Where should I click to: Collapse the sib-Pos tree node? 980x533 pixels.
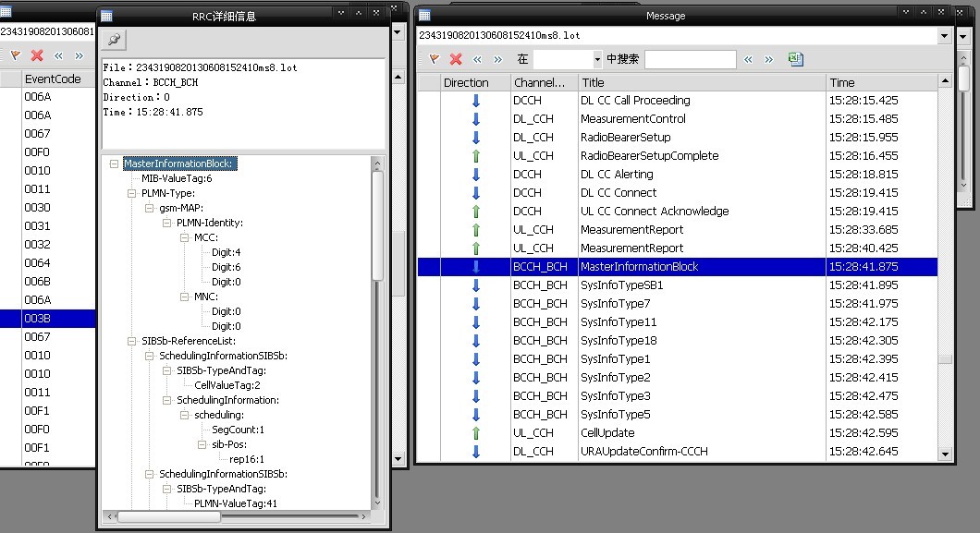coord(202,445)
